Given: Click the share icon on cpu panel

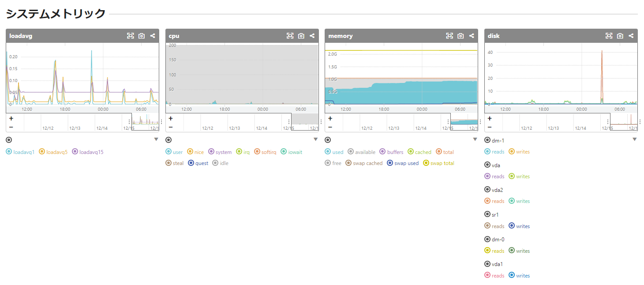Looking at the screenshot, I should pyautogui.click(x=312, y=36).
